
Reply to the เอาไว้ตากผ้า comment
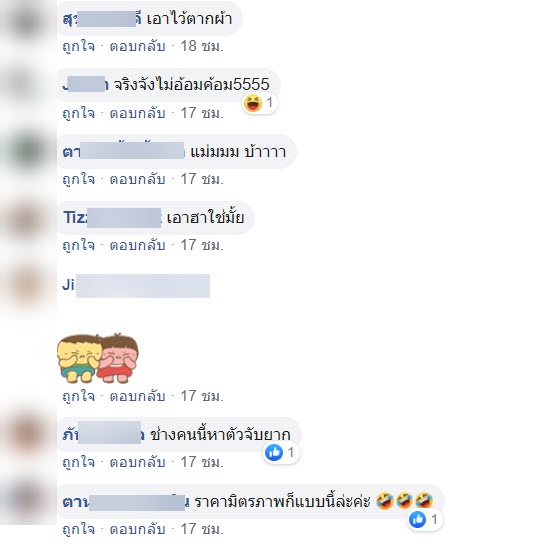137,46
